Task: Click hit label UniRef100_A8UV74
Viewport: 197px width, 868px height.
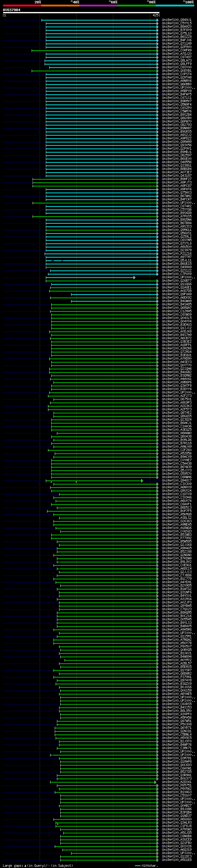Action: (177, 501)
